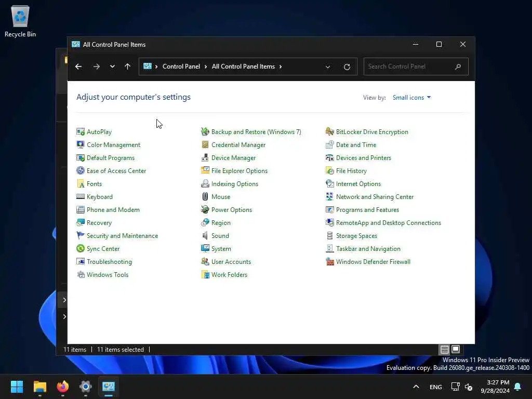Click the Power Options icon
Viewport: 532px width, 399px height.
(205, 210)
